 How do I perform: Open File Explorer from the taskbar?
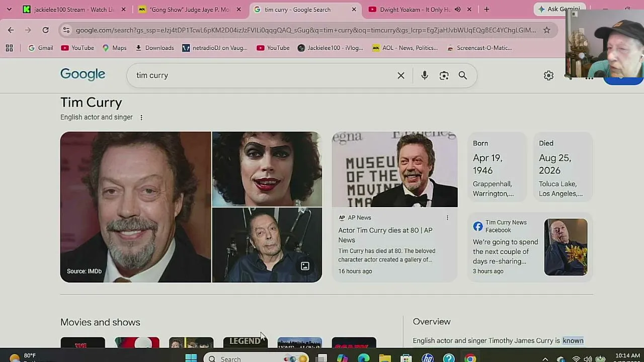[385, 358]
